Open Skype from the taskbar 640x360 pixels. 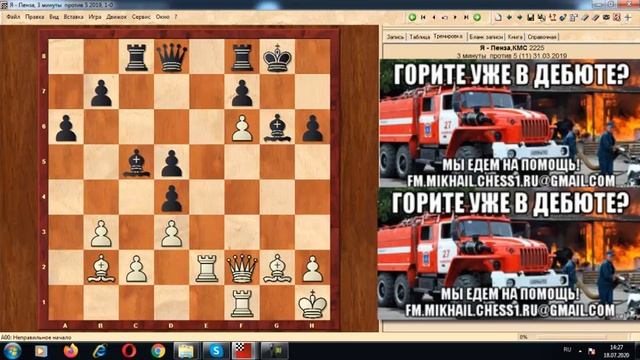coord(215,351)
